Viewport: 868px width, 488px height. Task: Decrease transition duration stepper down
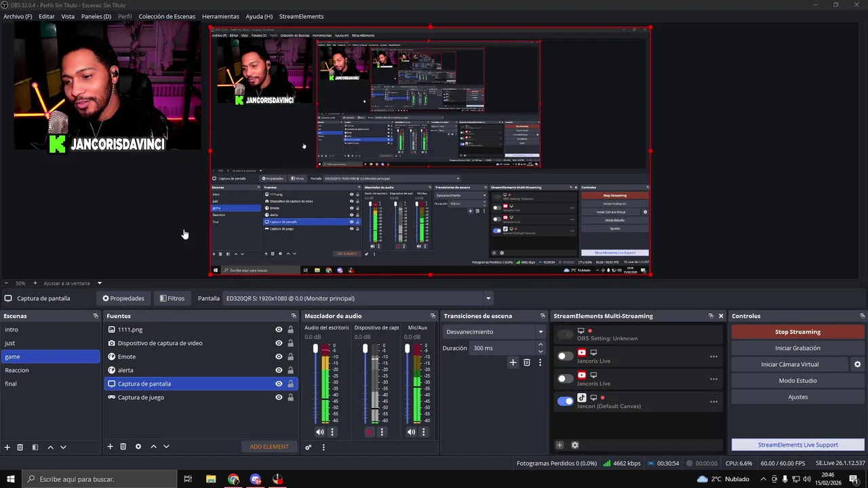point(540,351)
